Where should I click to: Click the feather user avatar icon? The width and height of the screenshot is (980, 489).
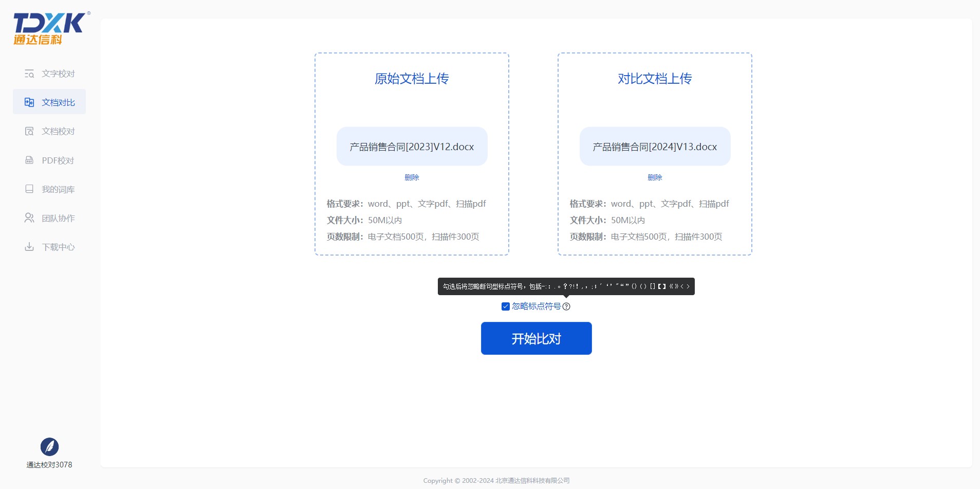pyautogui.click(x=49, y=447)
